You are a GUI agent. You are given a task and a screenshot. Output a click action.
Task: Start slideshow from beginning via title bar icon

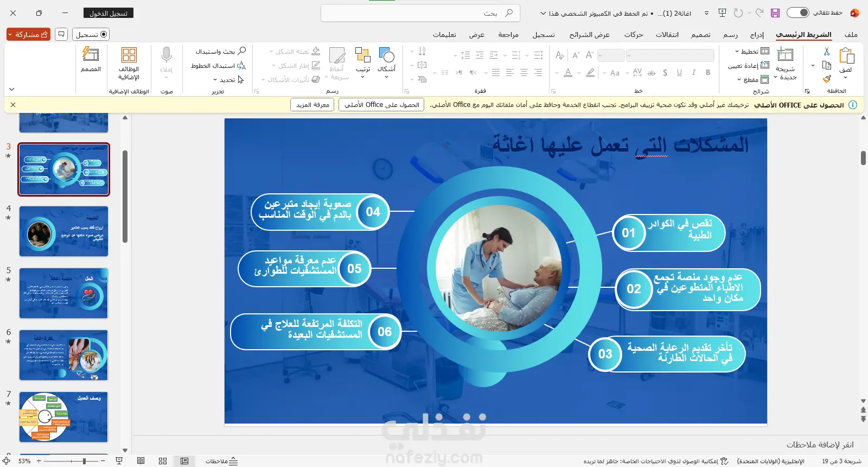pos(722,13)
